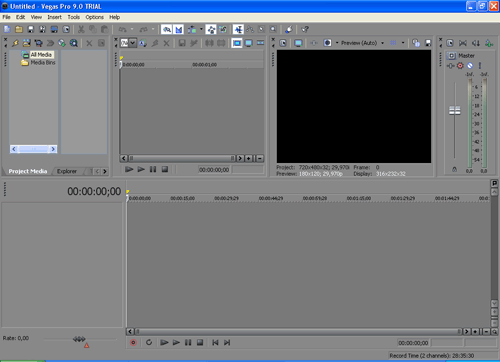500x362 pixels.
Task: Pause the Trimmer playback
Action: click(x=153, y=170)
